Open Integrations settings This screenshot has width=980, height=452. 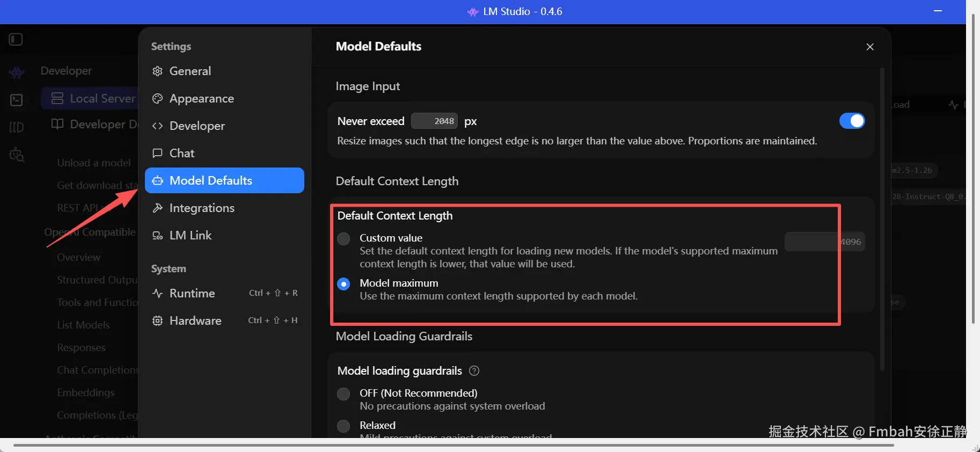coord(224,208)
